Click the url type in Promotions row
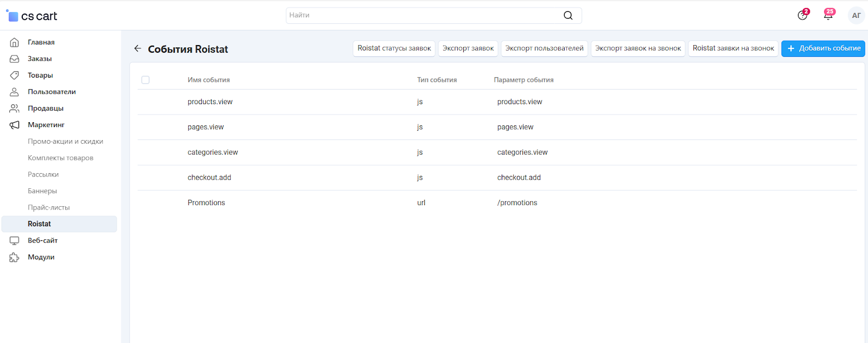Image resolution: width=868 pixels, height=343 pixels. point(421,203)
